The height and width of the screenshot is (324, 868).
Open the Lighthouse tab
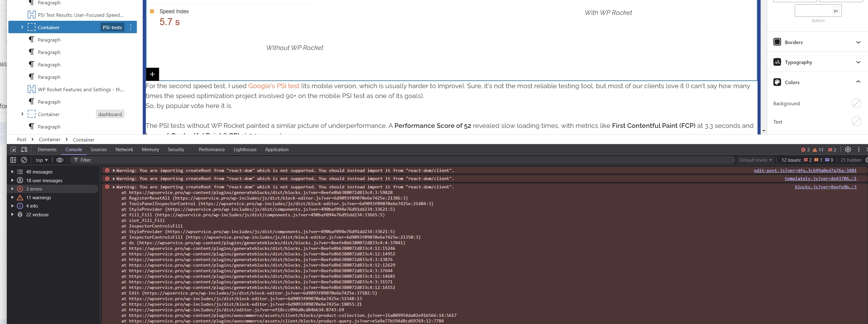pyautogui.click(x=245, y=150)
